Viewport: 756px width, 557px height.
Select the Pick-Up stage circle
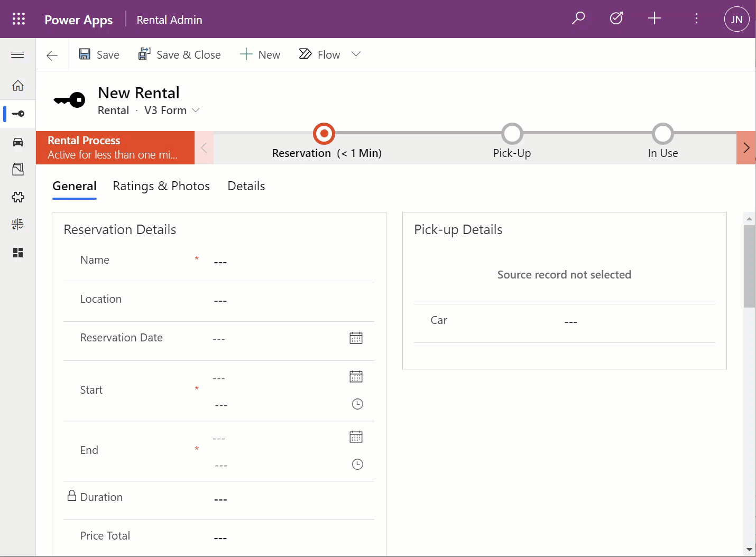(x=512, y=134)
